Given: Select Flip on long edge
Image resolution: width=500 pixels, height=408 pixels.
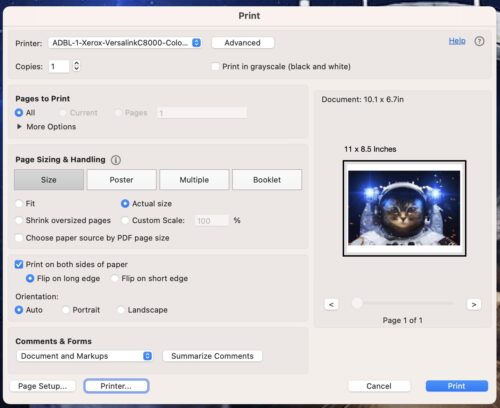Looking at the screenshot, I should [x=30, y=278].
